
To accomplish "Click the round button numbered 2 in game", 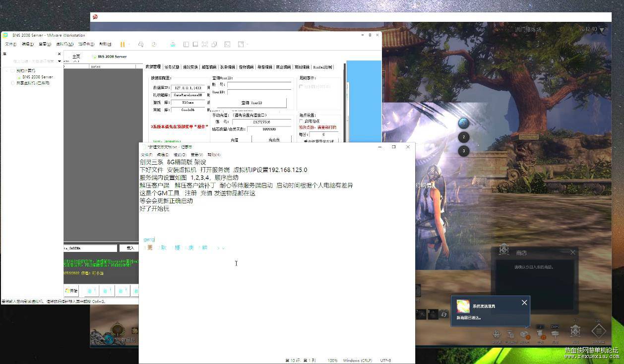I will 464,137.
